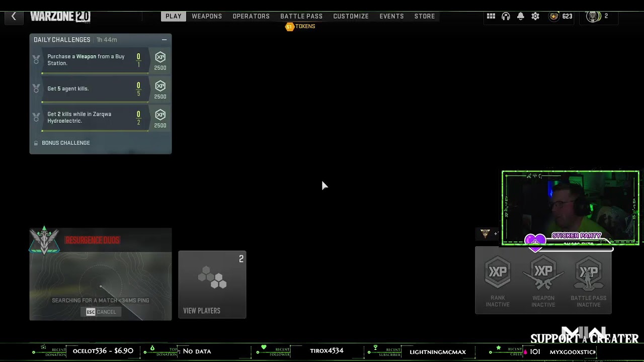This screenshot has width=644, height=362.
Task: Open the Customize tab
Action: [x=351, y=16]
